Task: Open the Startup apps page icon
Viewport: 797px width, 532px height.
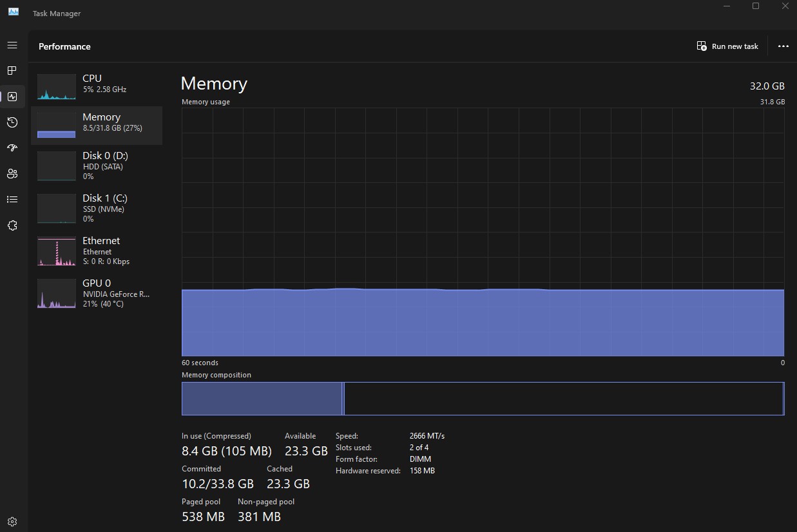Action: tap(12, 148)
